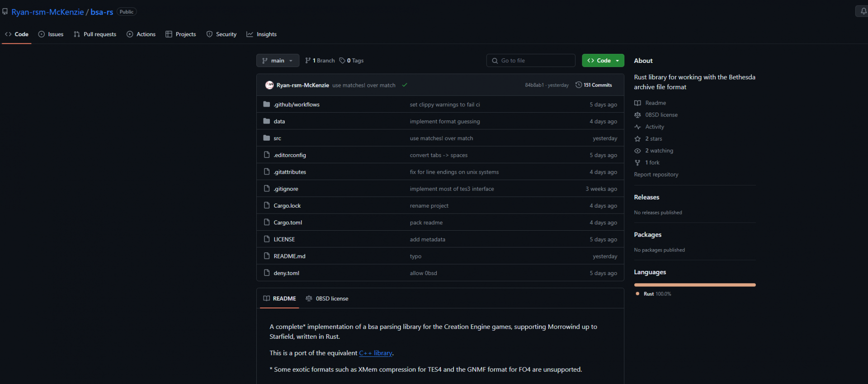Open the Issues tab
The height and width of the screenshot is (384, 868).
pos(51,34)
